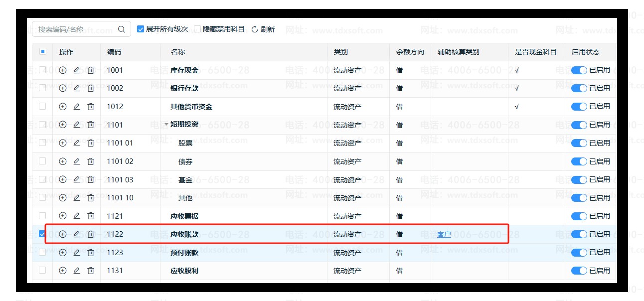Click the 搜索编码/名称 search field
Image resolution: width=644 pixels, height=301 pixels.
click(x=75, y=29)
